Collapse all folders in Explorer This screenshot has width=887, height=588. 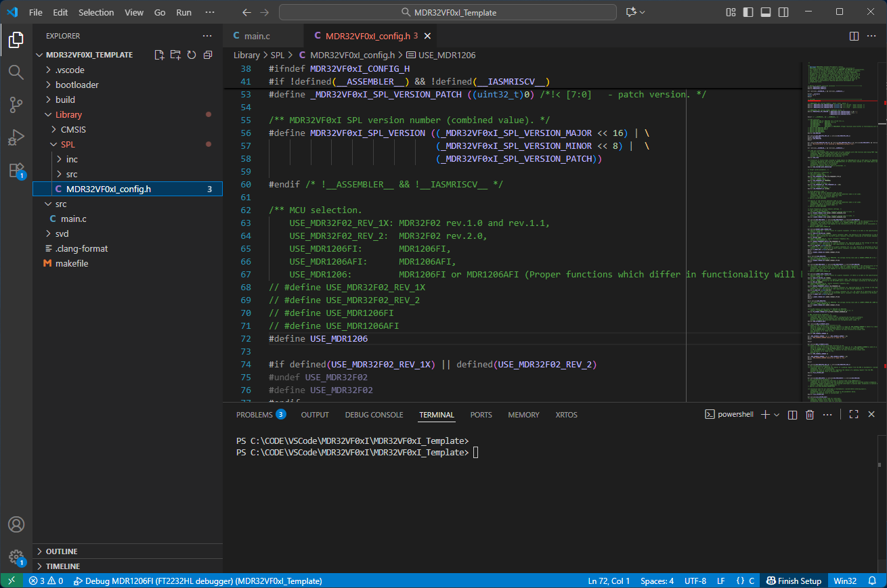(x=208, y=55)
